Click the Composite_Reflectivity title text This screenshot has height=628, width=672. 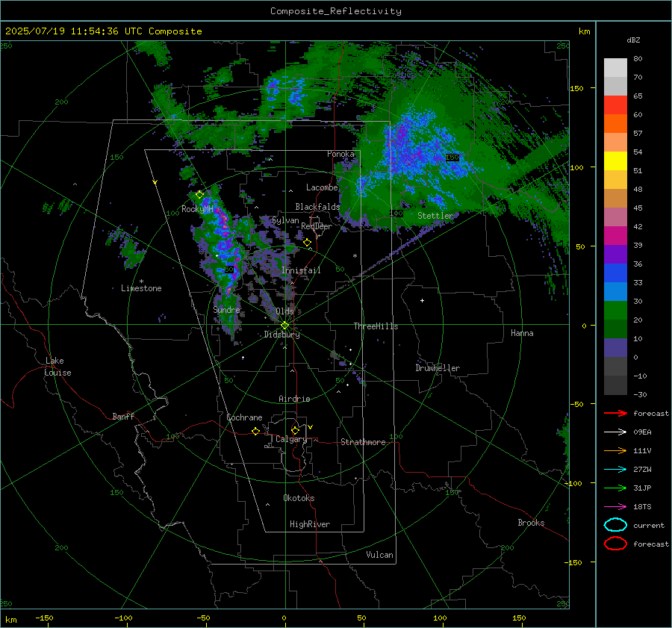pyautogui.click(x=335, y=11)
